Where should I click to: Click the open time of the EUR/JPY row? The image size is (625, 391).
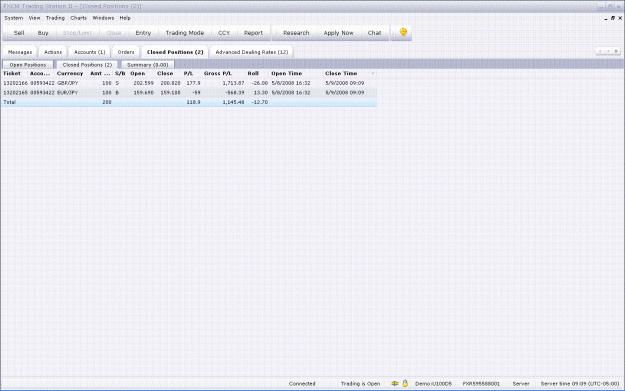291,92
